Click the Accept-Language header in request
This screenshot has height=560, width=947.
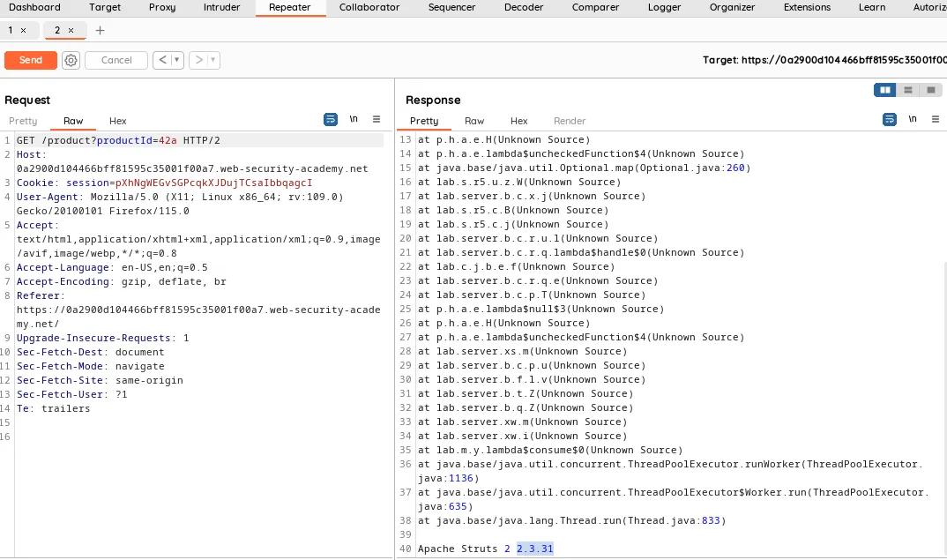112,267
